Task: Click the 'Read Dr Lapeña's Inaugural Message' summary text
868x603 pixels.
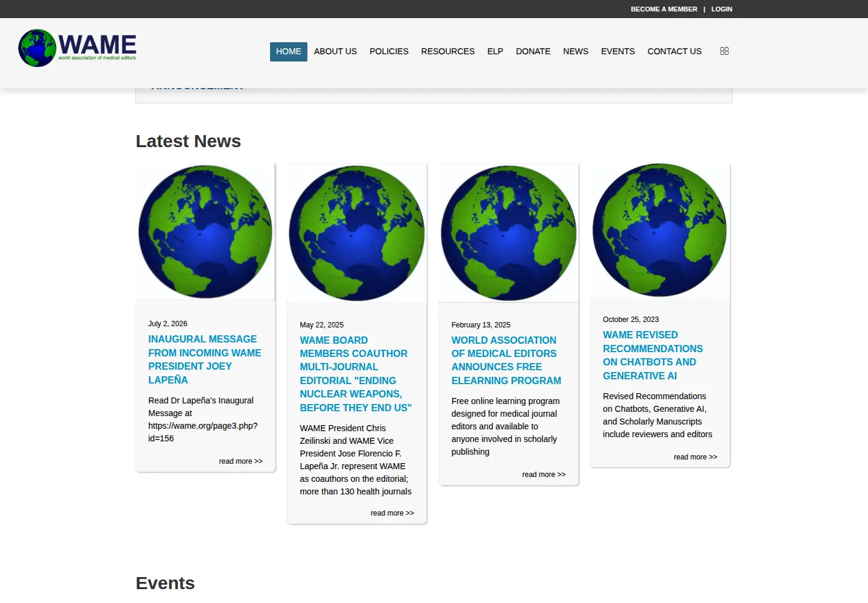Action: tap(203, 419)
